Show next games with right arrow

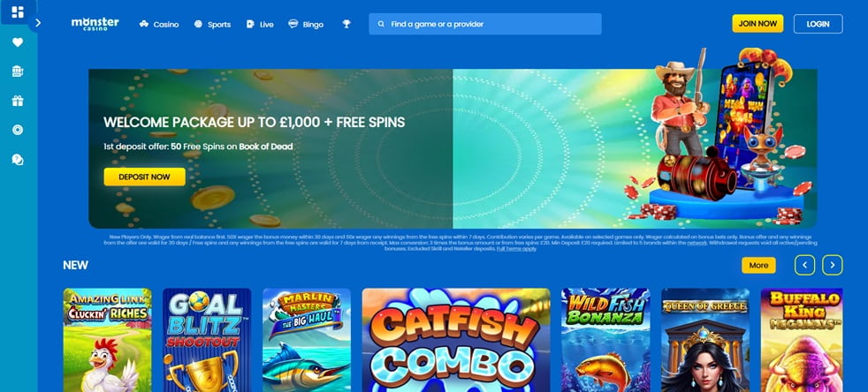tap(832, 265)
